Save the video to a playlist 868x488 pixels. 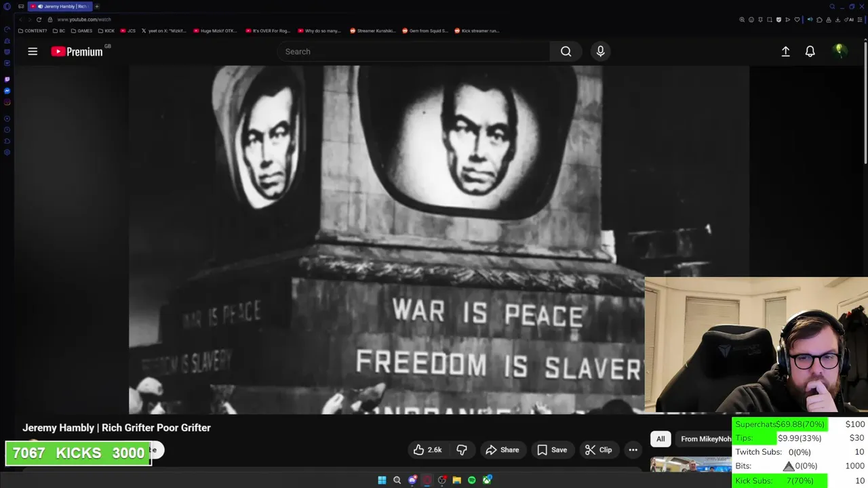click(552, 450)
